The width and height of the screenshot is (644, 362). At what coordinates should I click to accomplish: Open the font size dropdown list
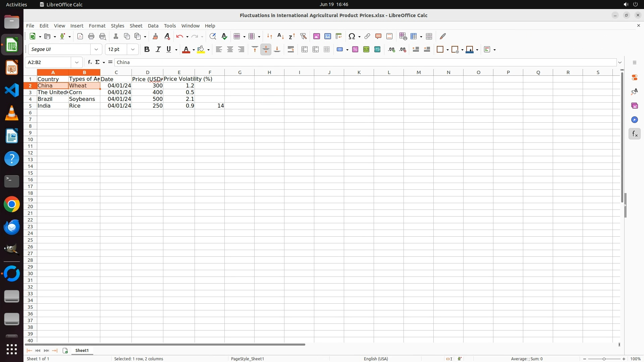133,50
